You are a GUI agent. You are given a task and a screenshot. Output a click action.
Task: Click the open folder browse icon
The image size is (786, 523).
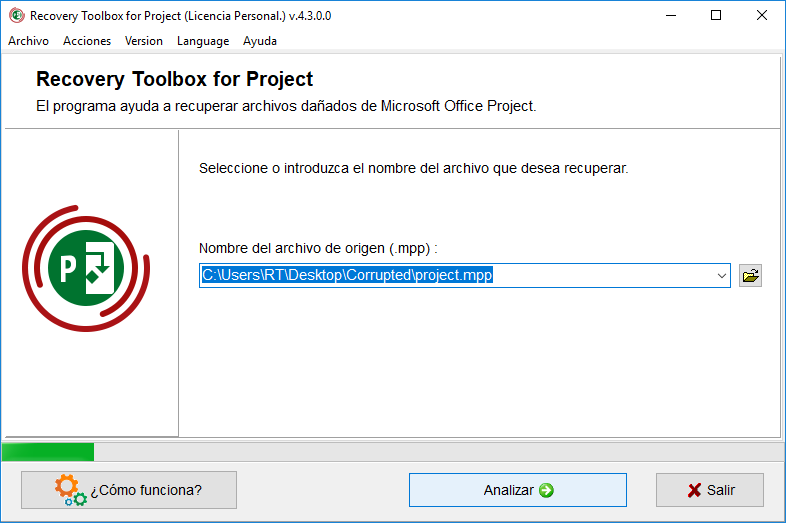[x=750, y=276]
